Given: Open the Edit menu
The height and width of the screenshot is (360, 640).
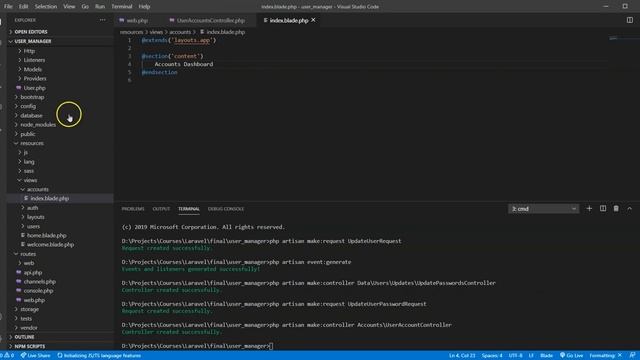Looking at the screenshot, I should [24, 7].
